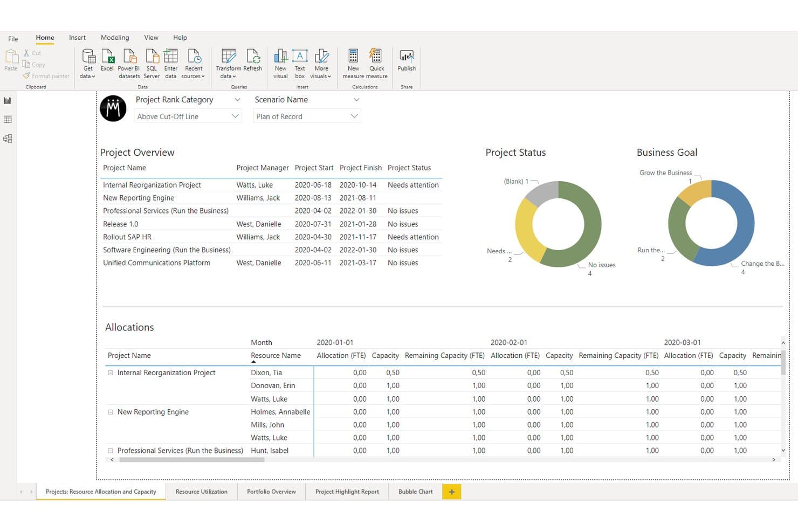Click Transform data in Queries
This screenshot has width=798, height=532.
click(229, 64)
